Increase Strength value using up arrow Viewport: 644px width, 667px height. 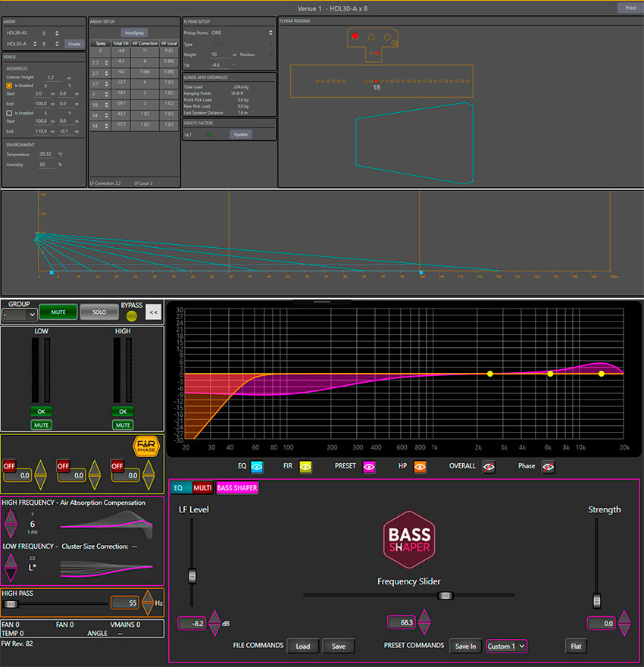pos(624,617)
